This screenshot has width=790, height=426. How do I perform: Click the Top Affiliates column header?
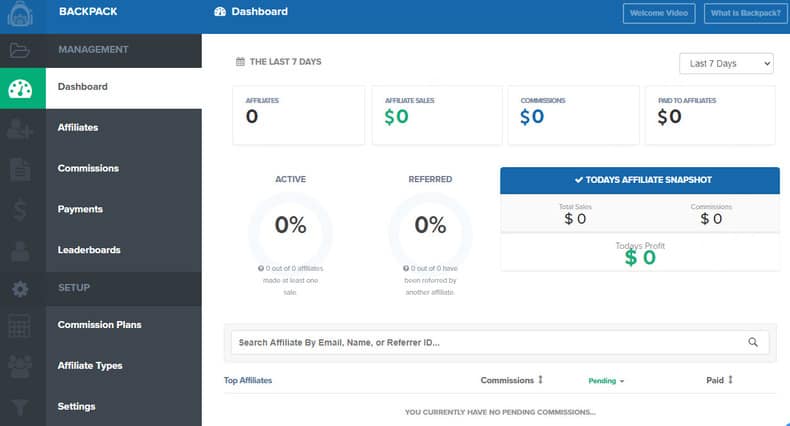[x=248, y=380]
